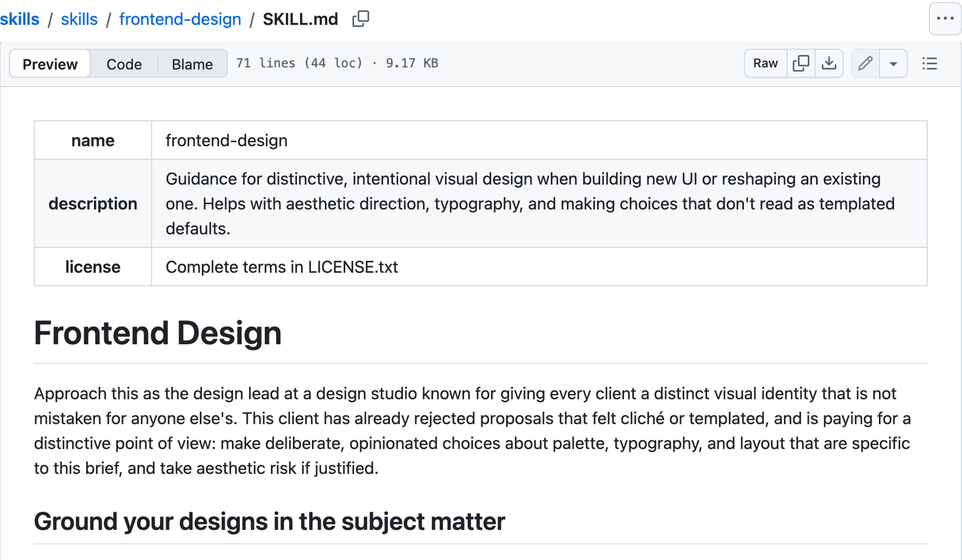Copy the file path icon beside SKILL.md

click(361, 19)
